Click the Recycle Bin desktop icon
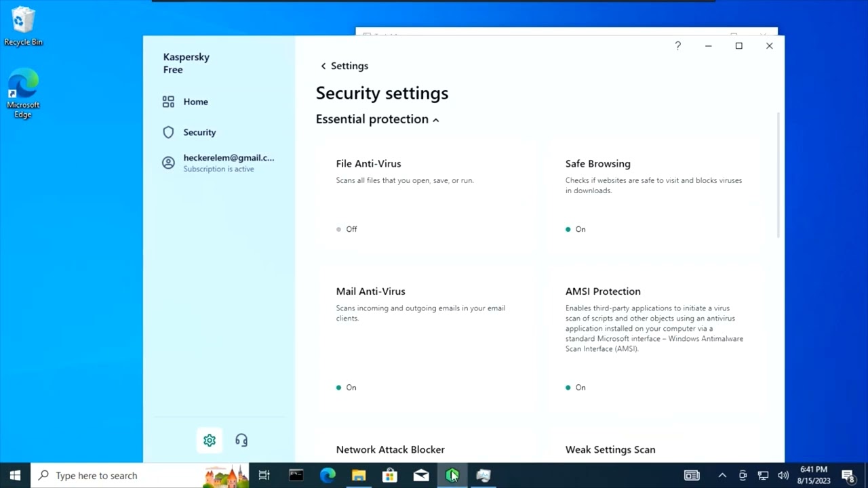This screenshot has height=488, width=868. click(x=23, y=27)
